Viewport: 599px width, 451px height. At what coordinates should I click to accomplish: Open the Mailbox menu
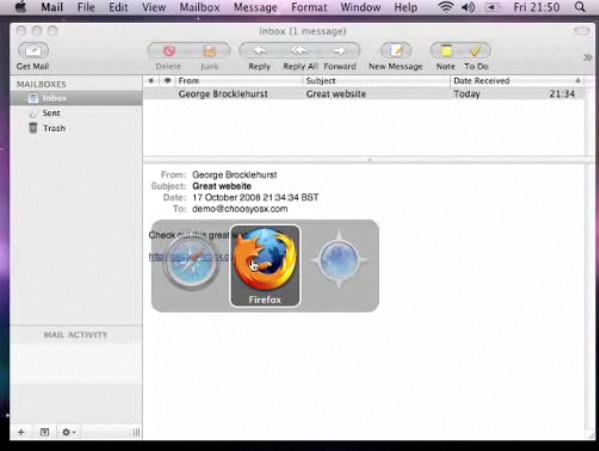[199, 7]
